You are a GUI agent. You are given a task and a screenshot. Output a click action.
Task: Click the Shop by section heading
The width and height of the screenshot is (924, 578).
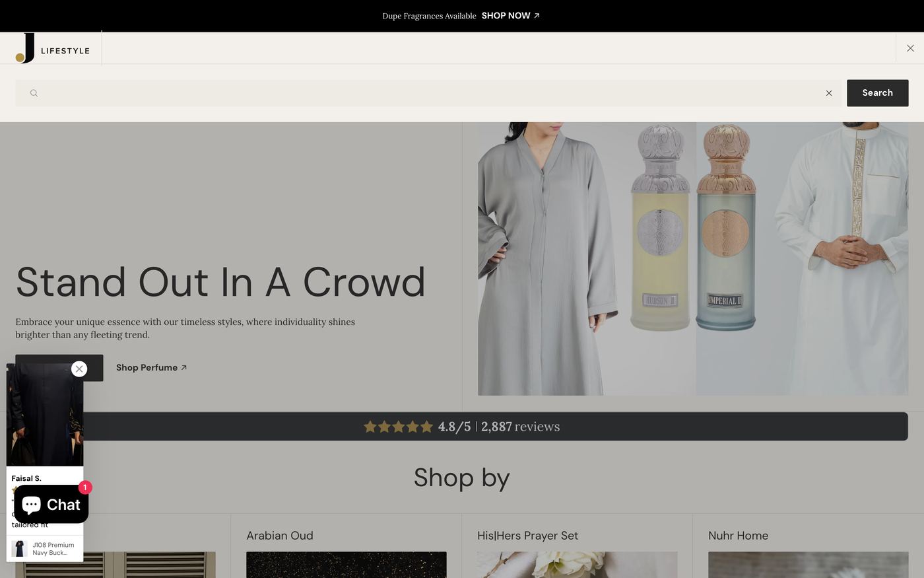pos(462,478)
